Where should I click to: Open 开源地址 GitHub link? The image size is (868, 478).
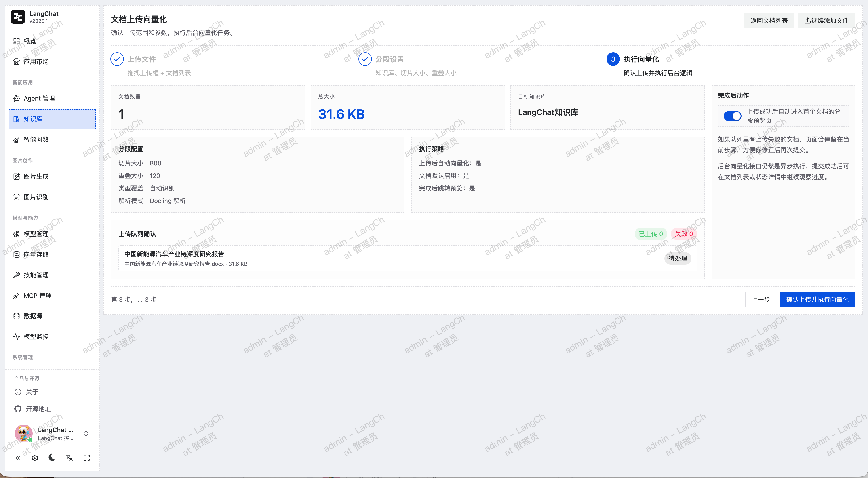[x=33, y=409]
